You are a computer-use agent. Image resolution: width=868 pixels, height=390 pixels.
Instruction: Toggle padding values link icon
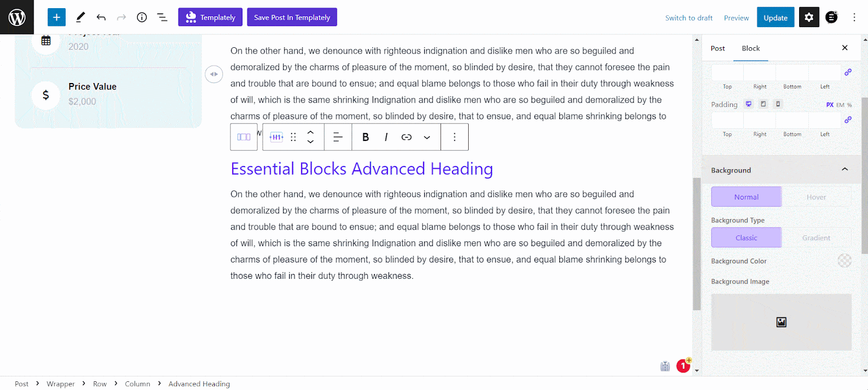coord(848,119)
